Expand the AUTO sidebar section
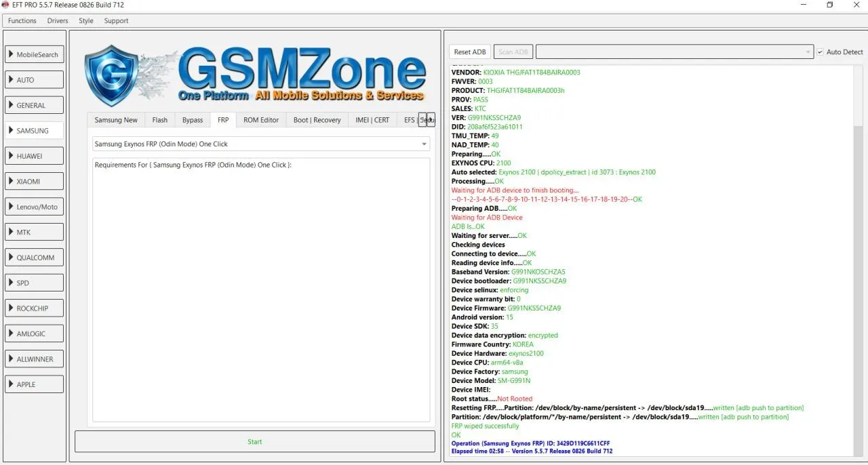The width and height of the screenshot is (868, 465). 35,80
